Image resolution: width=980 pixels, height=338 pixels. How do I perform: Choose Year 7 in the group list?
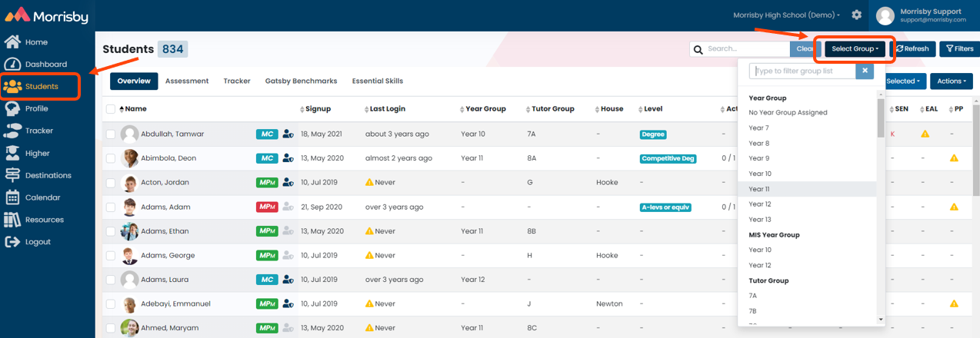(808, 128)
